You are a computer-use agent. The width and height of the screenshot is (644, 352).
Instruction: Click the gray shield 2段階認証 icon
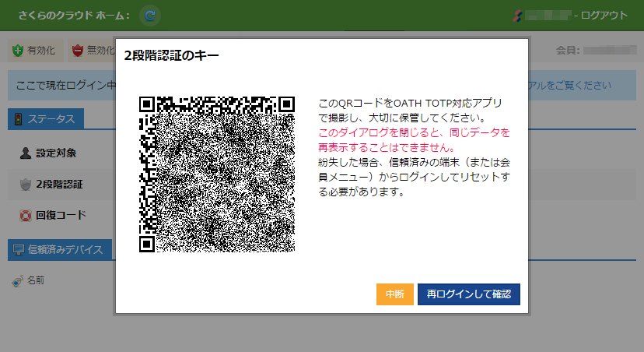click(25, 185)
